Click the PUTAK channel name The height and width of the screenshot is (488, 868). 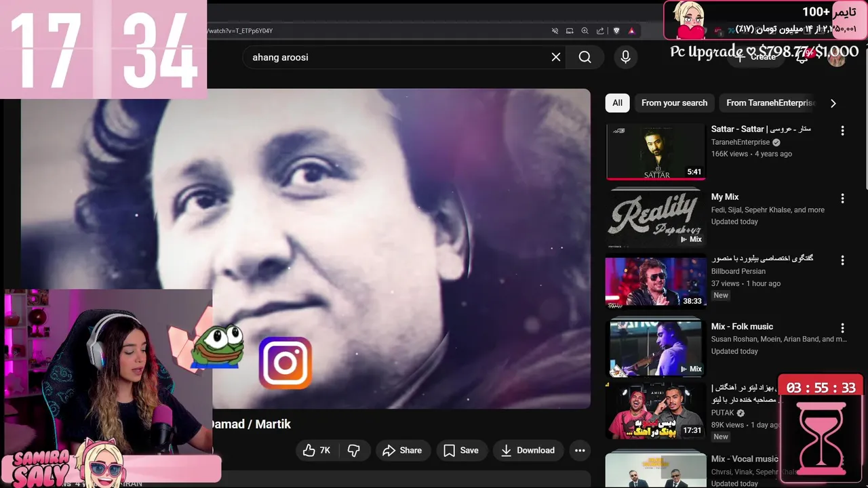pos(723,413)
